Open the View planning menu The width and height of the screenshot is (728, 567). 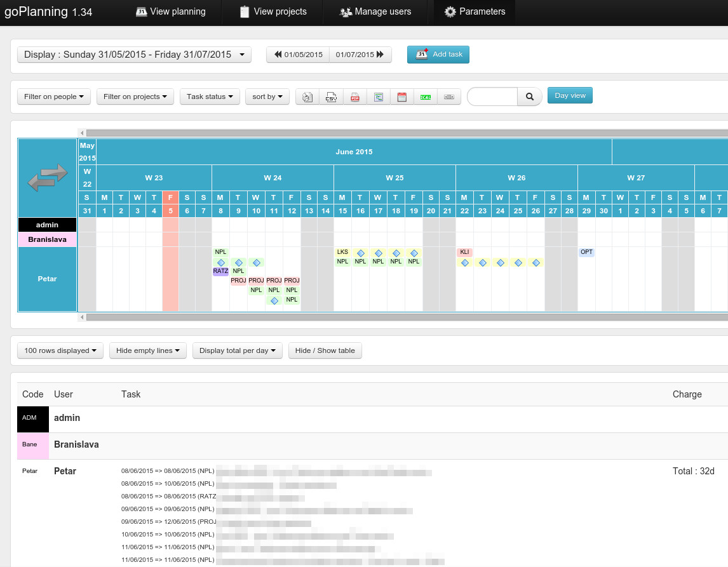coord(170,11)
